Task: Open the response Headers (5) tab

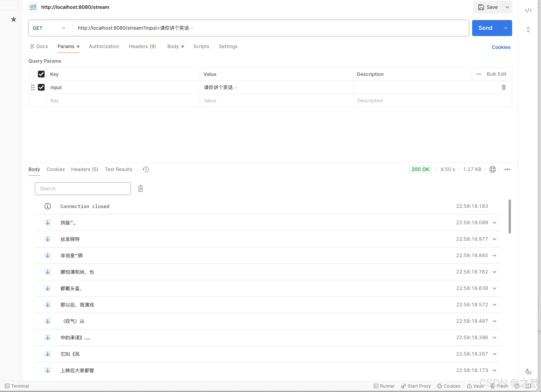Action: point(84,169)
